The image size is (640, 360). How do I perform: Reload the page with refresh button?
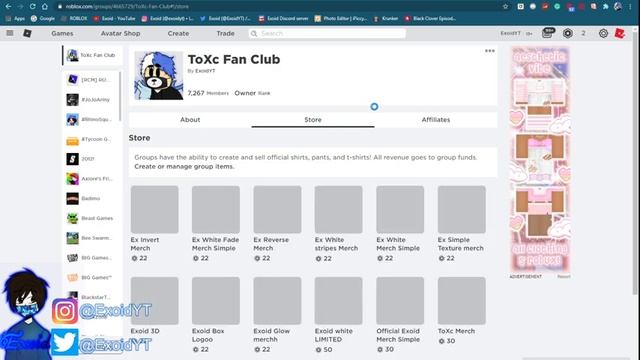pos(32,7)
